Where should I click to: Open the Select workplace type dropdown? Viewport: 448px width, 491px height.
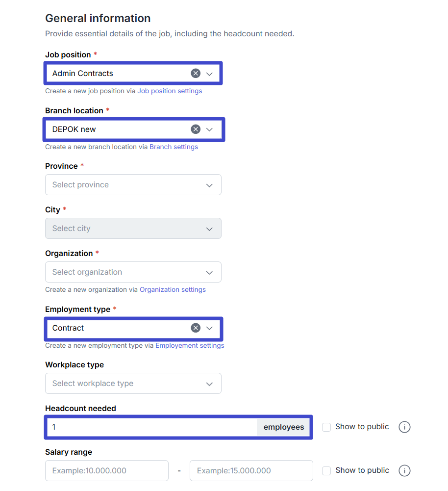(x=133, y=384)
